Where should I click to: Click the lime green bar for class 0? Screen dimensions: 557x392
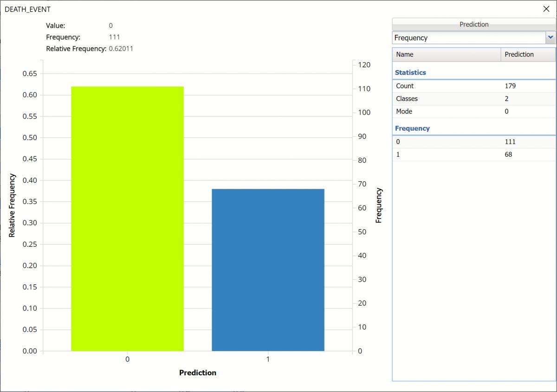click(x=127, y=218)
